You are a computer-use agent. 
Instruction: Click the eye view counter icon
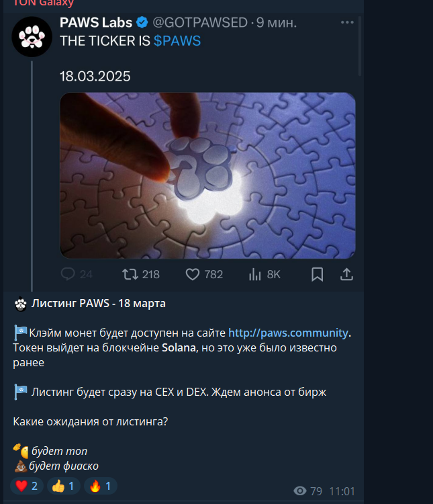point(299,491)
